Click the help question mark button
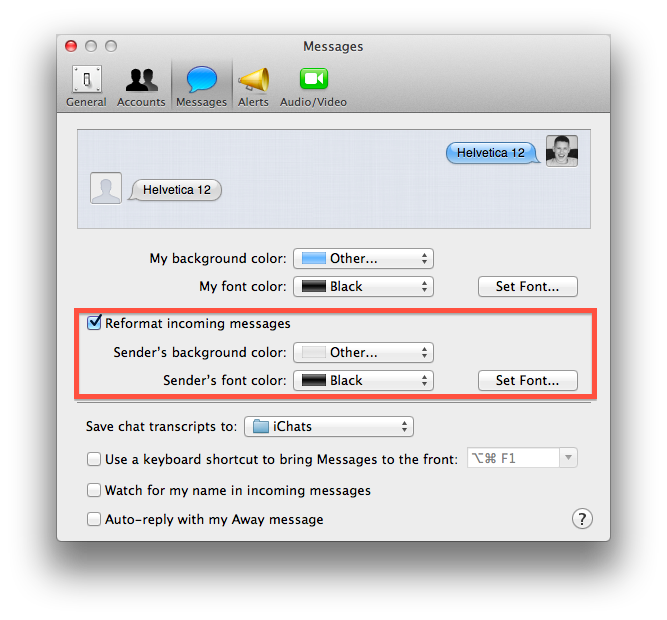The width and height of the screenshot is (667, 620). (x=582, y=519)
